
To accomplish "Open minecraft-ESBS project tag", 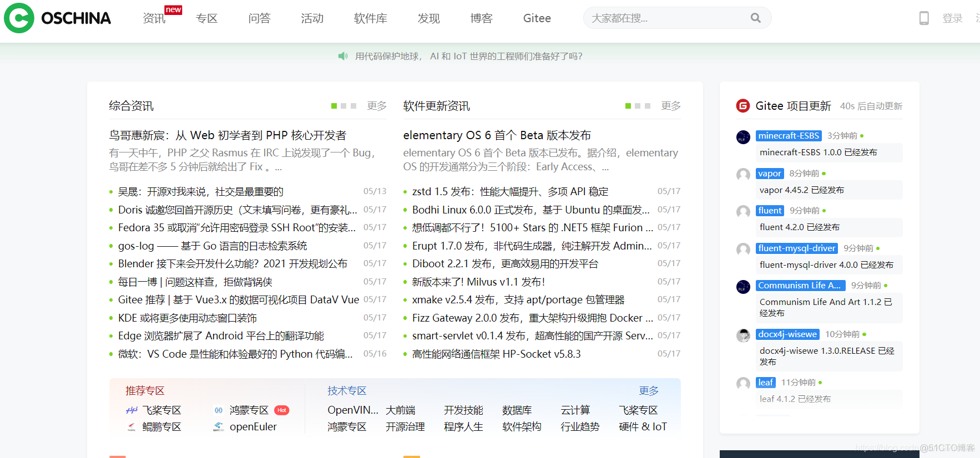I will (789, 136).
